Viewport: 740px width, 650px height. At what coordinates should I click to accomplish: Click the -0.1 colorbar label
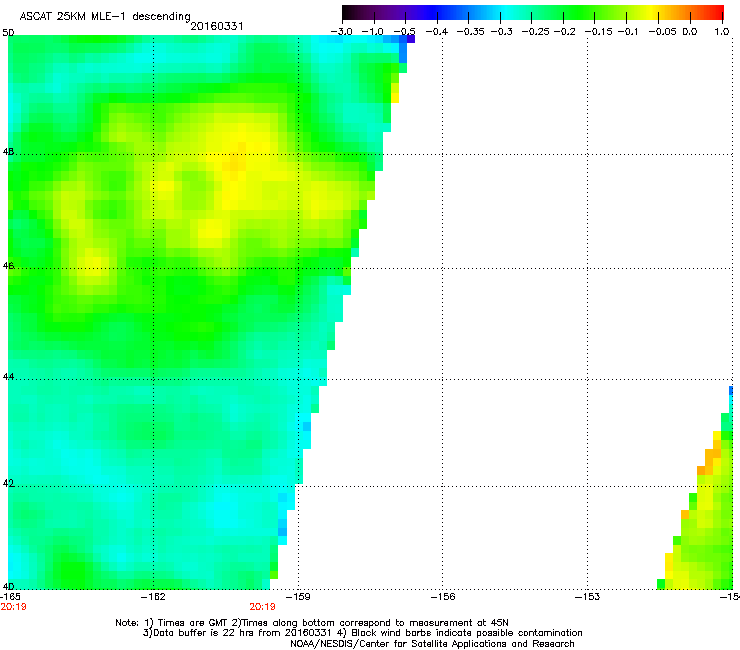tap(628, 32)
